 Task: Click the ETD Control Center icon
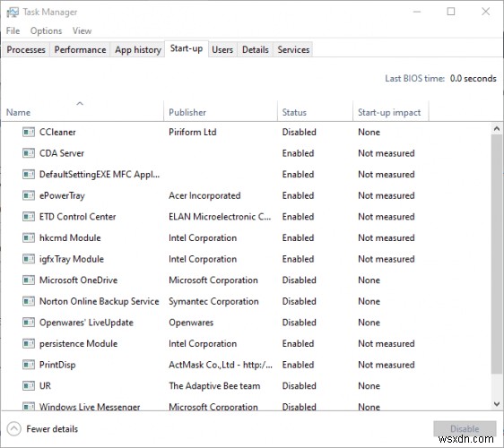click(29, 217)
